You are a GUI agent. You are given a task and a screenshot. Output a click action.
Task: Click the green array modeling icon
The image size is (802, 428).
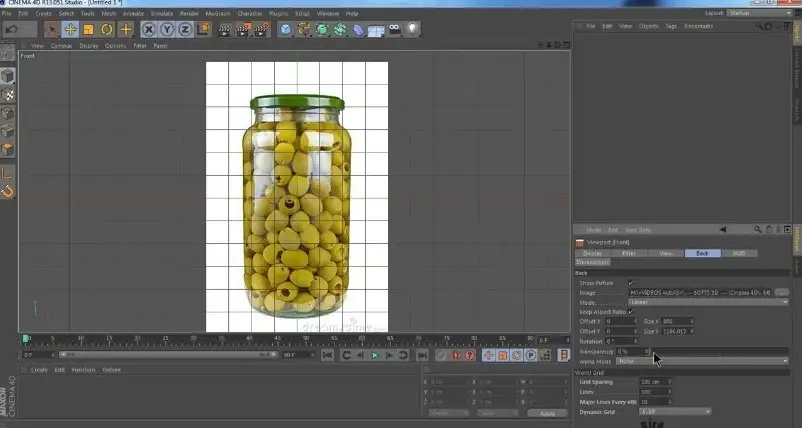pos(340,29)
